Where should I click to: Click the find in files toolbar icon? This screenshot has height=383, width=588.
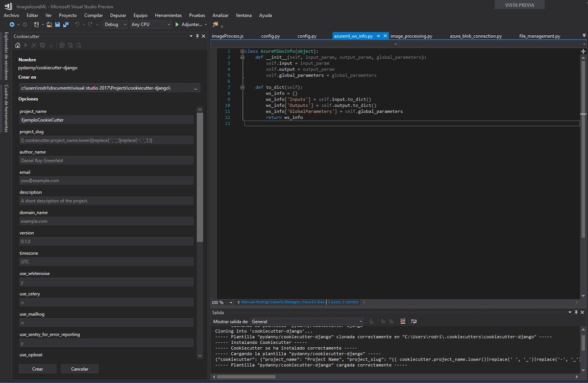pos(215,24)
